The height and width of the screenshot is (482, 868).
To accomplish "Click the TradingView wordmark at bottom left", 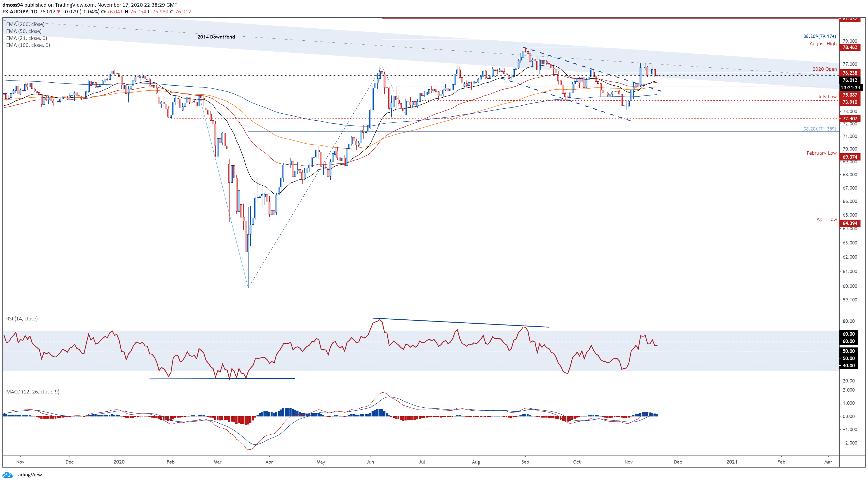I will point(28,475).
